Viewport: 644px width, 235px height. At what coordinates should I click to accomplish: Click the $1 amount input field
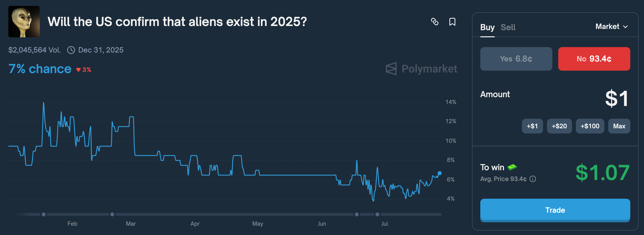(617, 99)
